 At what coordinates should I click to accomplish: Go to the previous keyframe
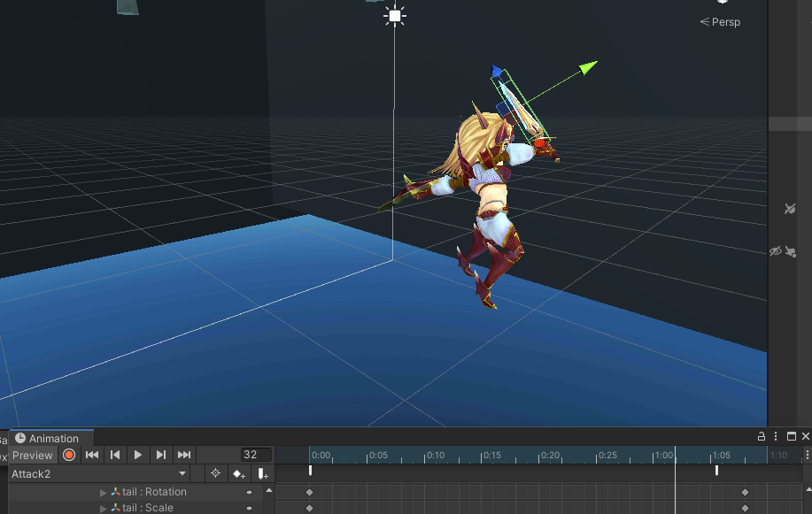[x=115, y=455]
